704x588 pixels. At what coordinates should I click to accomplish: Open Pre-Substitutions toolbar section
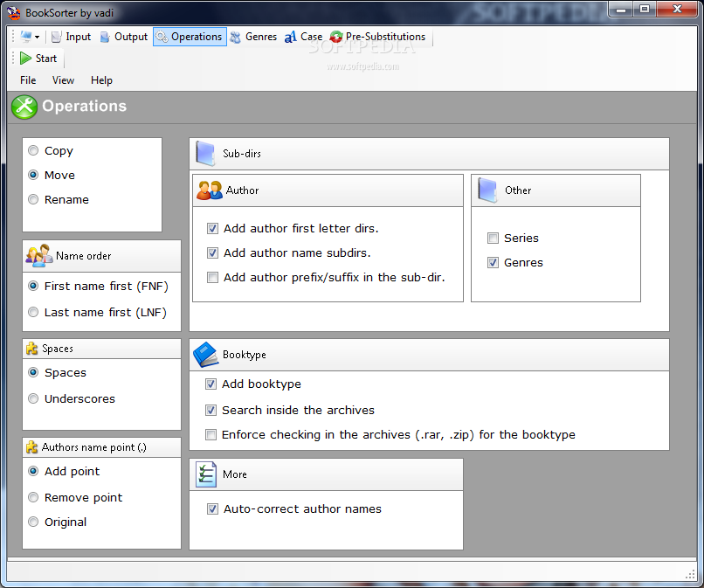click(377, 37)
